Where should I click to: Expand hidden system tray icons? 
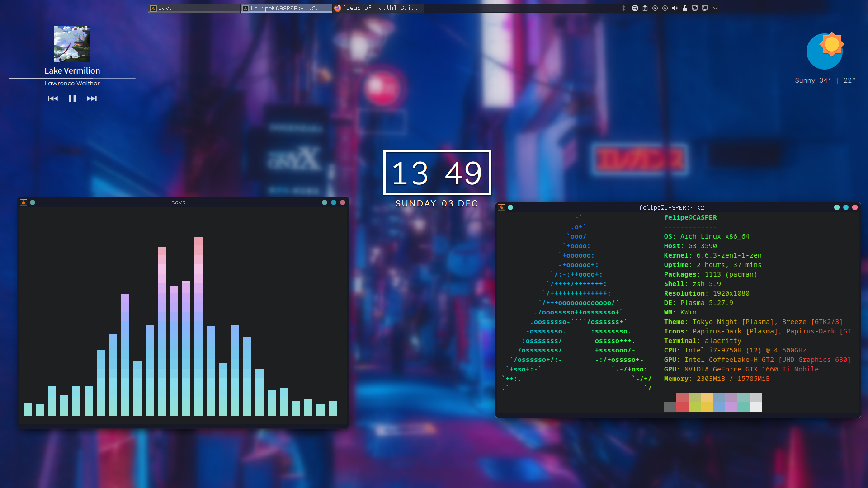[715, 8]
